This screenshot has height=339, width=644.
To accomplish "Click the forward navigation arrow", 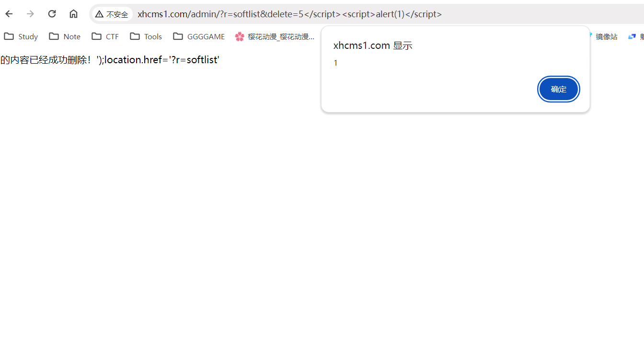I will click(30, 14).
